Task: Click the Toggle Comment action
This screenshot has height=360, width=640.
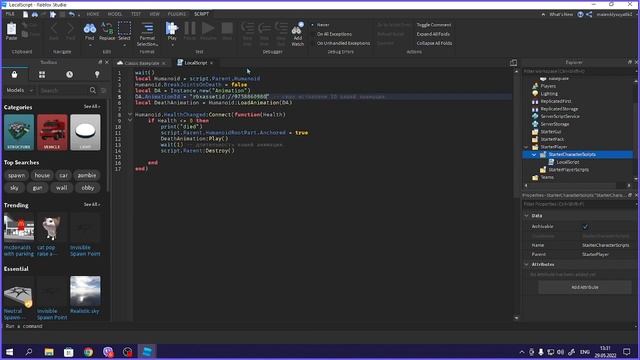Action: [x=434, y=25]
